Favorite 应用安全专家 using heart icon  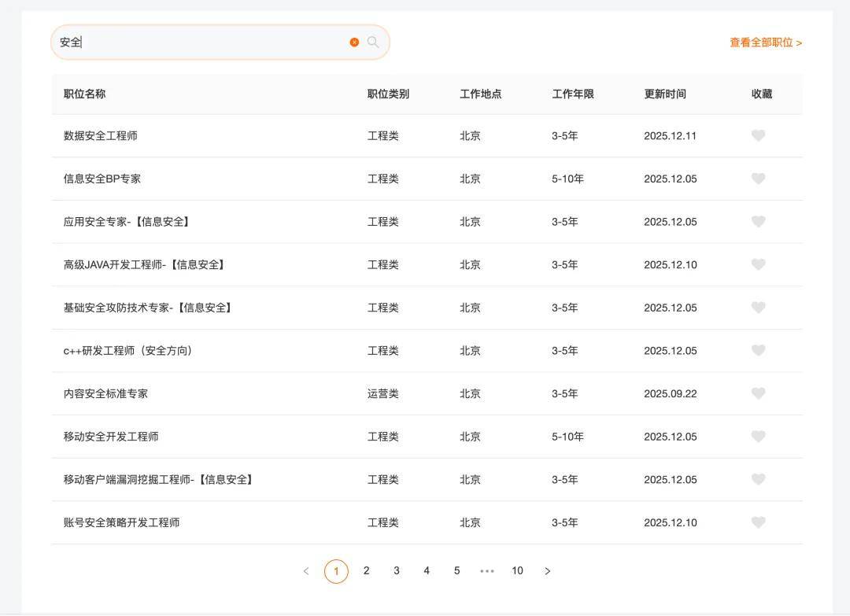click(x=758, y=222)
